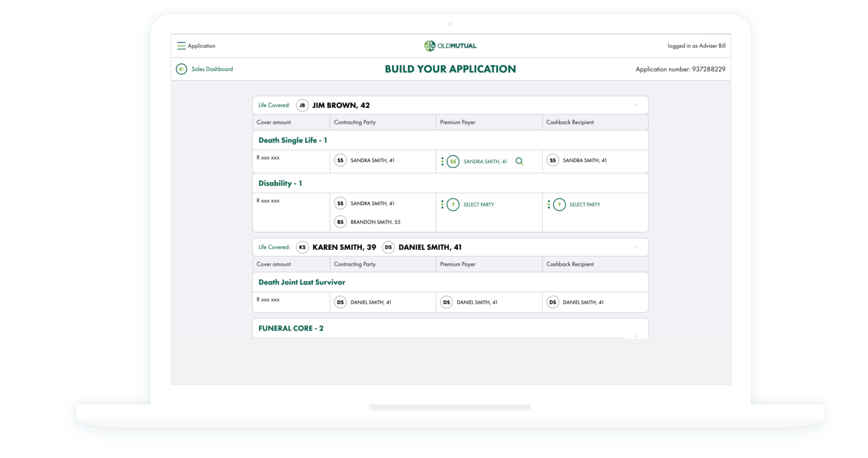This screenshot has width=868, height=458.
Task: Click the JB avatar for Jim Brown
Action: pos(302,105)
